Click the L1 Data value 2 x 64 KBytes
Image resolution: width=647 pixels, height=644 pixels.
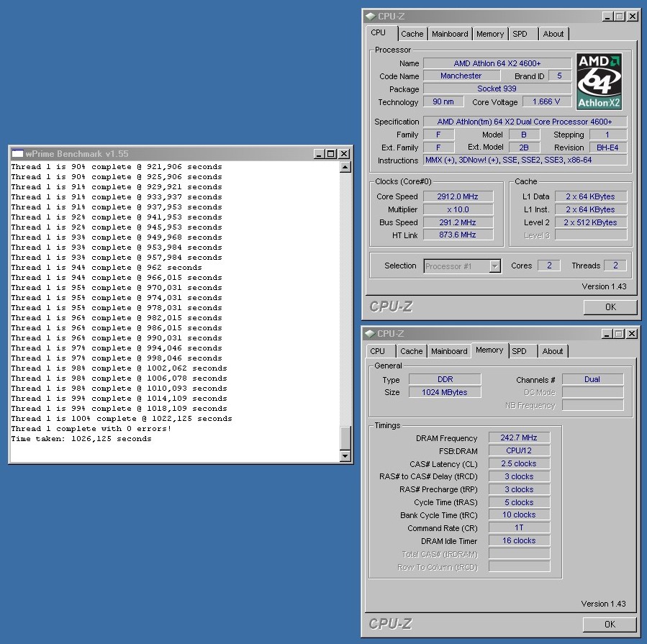click(590, 196)
